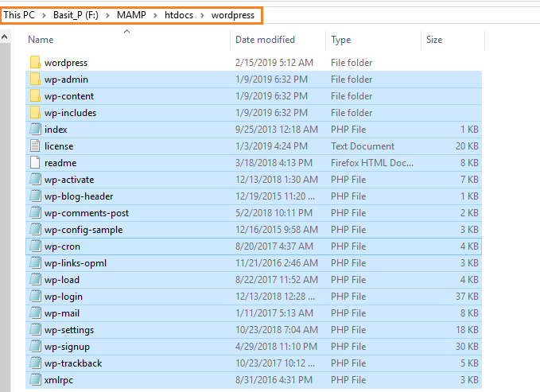Click the wp-blog-header file icon
Viewport: 540px width, 392px height.
click(x=35, y=196)
